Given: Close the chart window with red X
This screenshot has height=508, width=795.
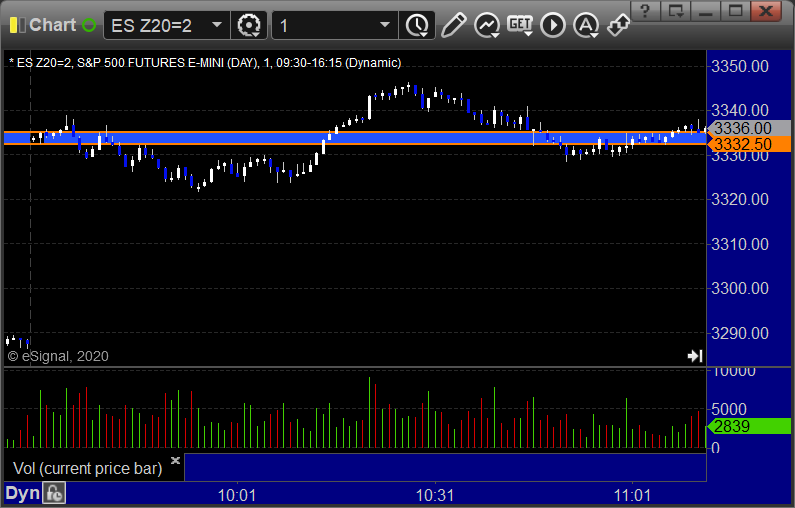Looking at the screenshot, I should click(x=766, y=11).
